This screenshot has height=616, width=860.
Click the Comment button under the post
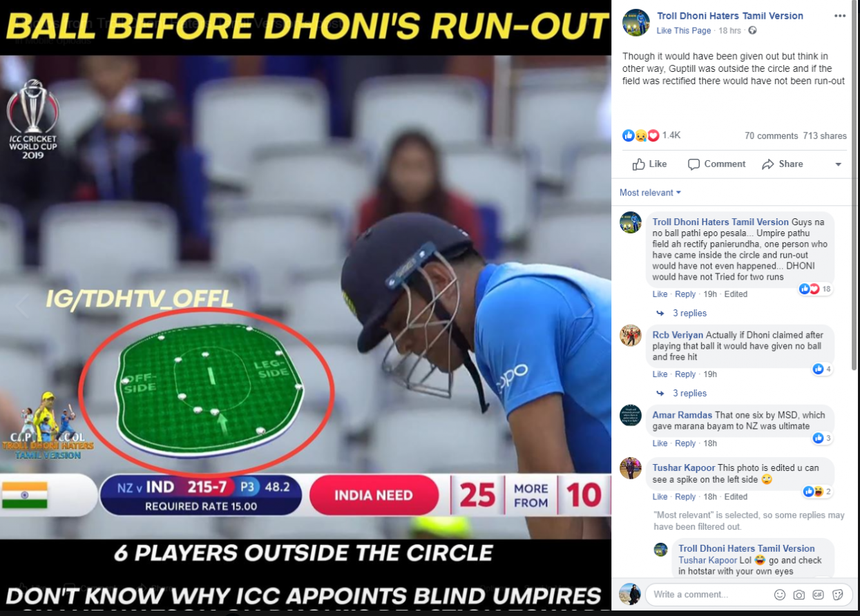pos(717,164)
